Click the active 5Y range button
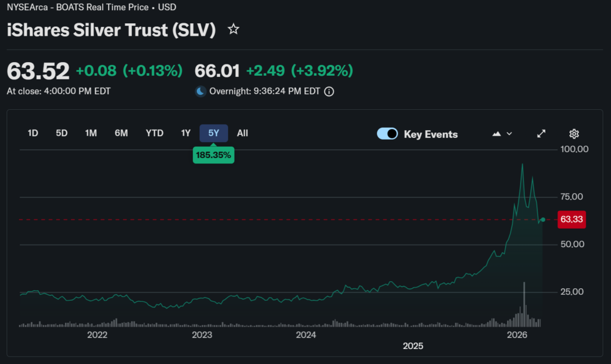 pyautogui.click(x=214, y=133)
